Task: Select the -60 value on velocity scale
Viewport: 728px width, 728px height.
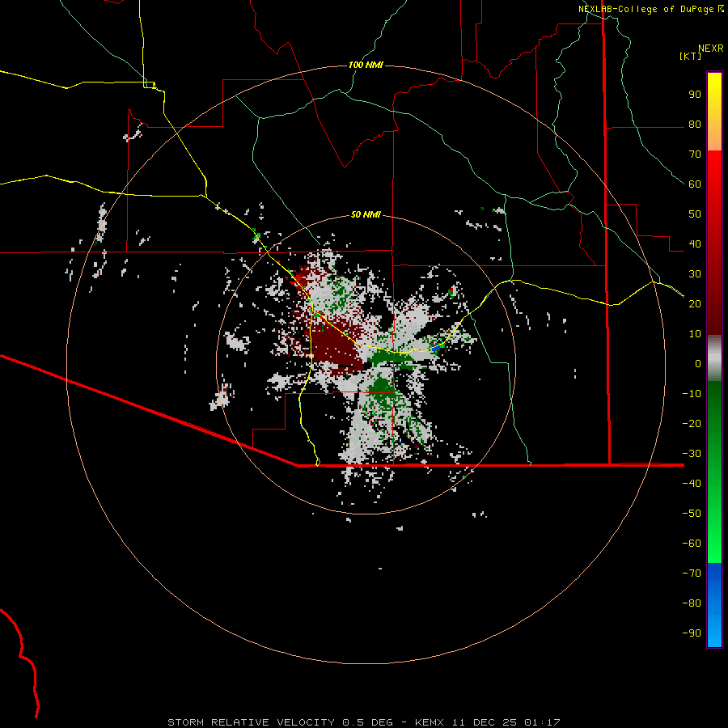Action: click(692, 544)
